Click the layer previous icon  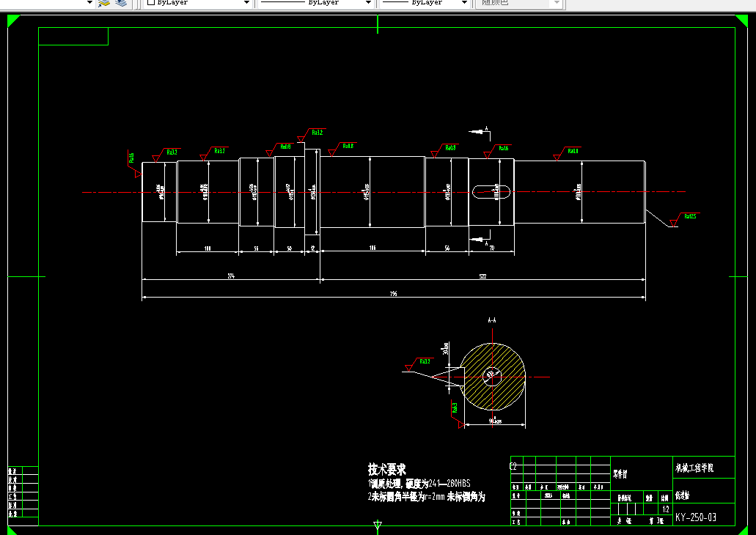pyautogui.click(x=121, y=3)
